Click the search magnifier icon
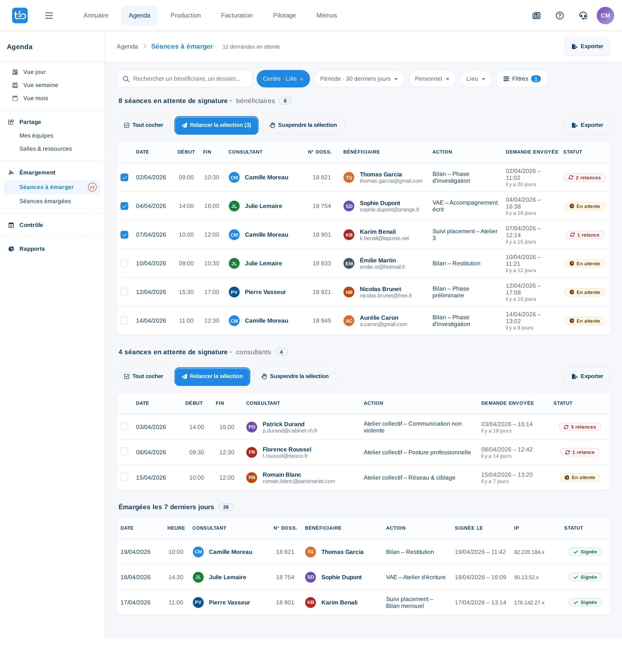This screenshot has width=622, height=672. click(x=126, y=79)
